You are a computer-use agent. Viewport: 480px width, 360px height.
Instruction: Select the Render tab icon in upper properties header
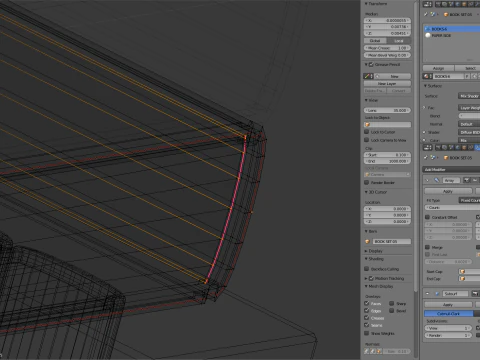(438, 4)
